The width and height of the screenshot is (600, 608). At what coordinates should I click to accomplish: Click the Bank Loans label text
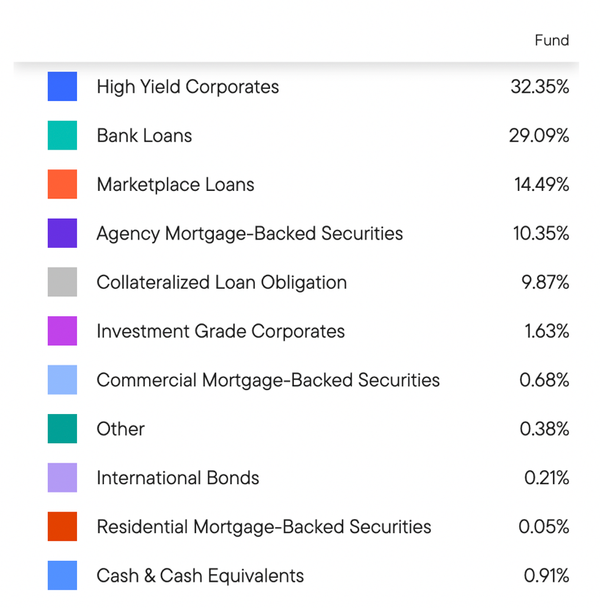point(144,136)
